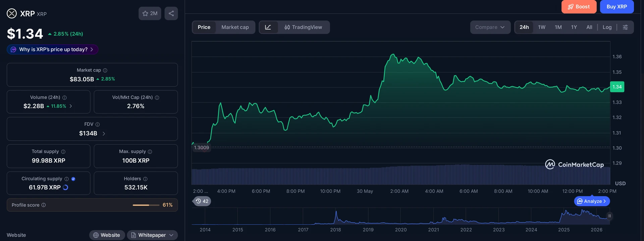Click the Analyze button
The width and height of the screenshot is (644, 241).
pos(592,201)
